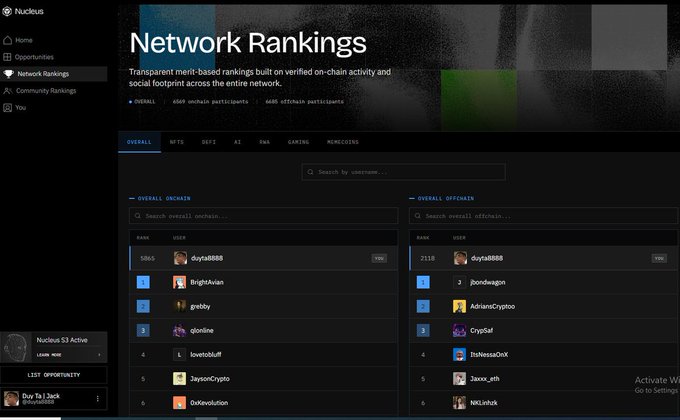Focus the Search overall offchain field
Image resolution: width=680 pixels, height=420 pixels.
tap(543, 216)
